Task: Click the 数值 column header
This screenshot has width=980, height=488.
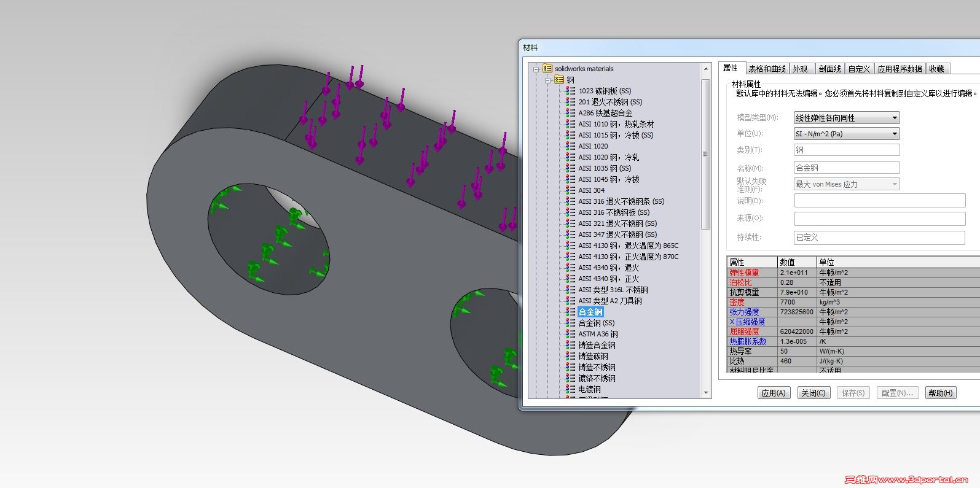Action: click(x=797, y=262)
